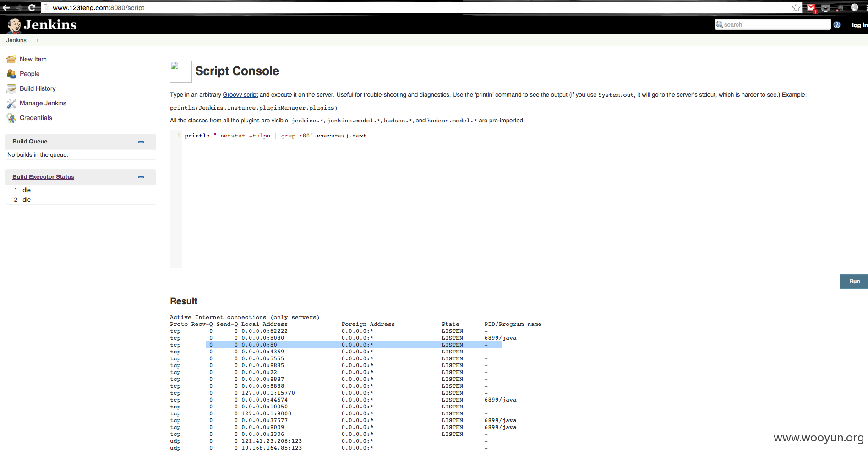Viewport: 868px width, 451px height.
Task: Click the PID/Program name column header
Action: pyautogui.click(x=513, y=324)
